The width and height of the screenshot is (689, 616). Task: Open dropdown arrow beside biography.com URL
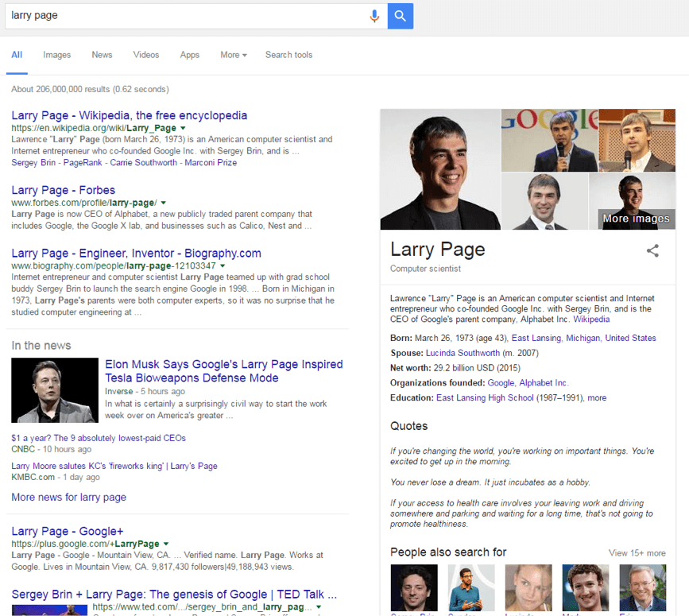point(223,265)
